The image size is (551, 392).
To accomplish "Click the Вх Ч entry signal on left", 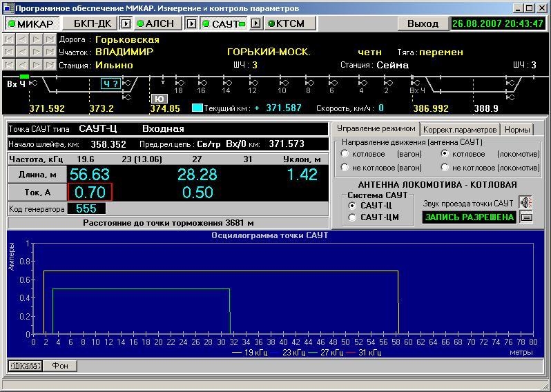I will pos(15,84).
